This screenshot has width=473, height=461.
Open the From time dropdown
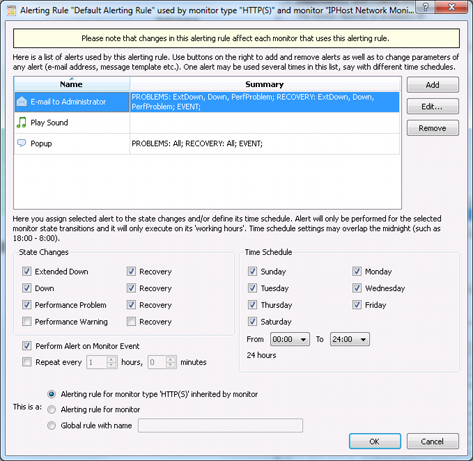[x=290, y=339]
